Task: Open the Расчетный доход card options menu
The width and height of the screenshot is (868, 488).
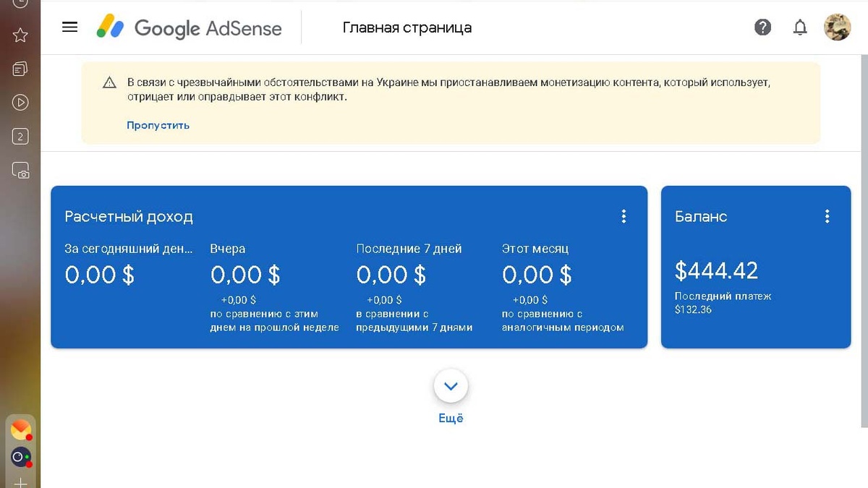Action: coord(624,215)
